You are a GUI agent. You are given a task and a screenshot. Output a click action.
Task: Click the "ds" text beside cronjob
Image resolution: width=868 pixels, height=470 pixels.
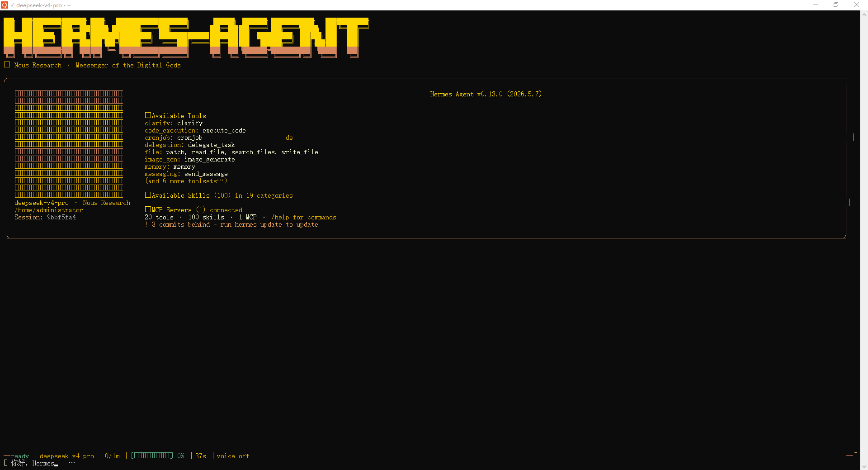[x=289, y=138]
